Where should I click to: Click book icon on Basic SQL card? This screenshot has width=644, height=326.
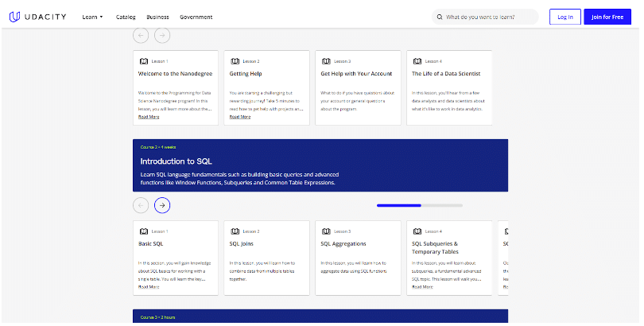tap(144, 231)
